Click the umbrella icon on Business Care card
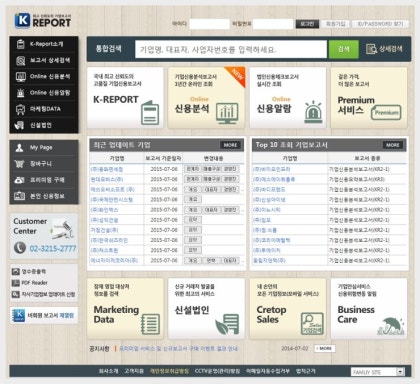 coord(391,326)
